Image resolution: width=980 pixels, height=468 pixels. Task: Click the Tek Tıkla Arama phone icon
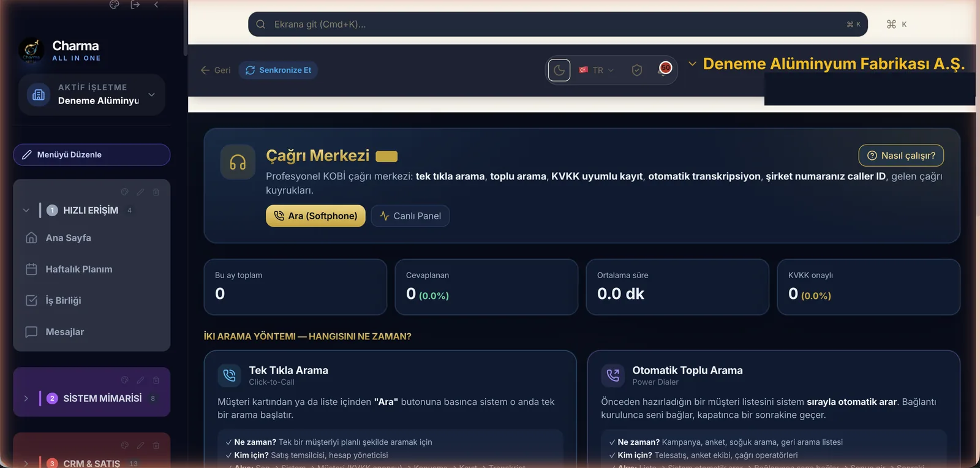(x=229, y=376)
